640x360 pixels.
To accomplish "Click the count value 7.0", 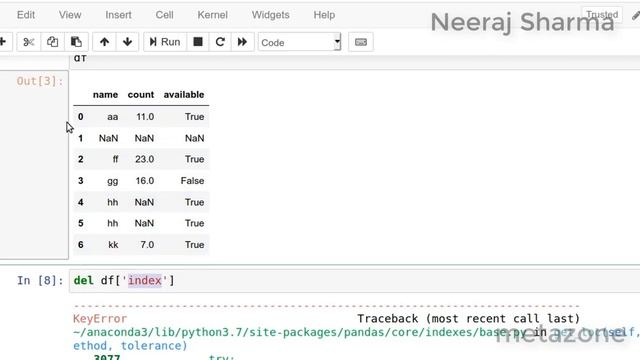I will [147, 245].
